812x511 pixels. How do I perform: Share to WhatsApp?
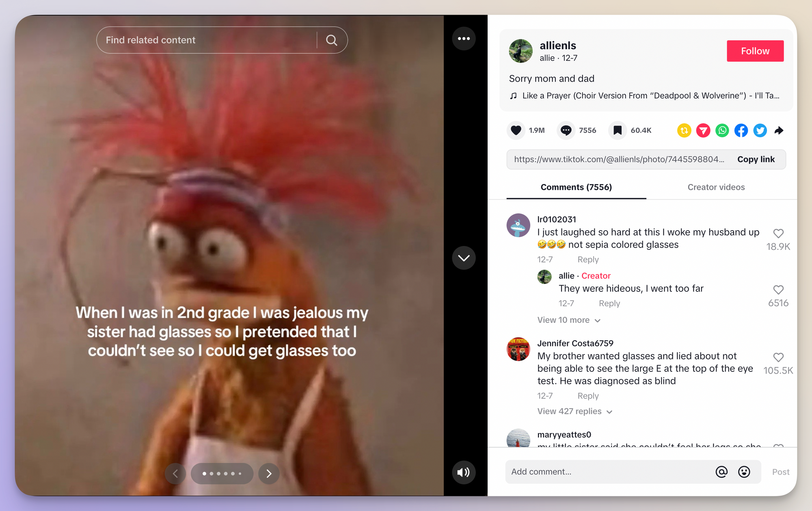722,130
